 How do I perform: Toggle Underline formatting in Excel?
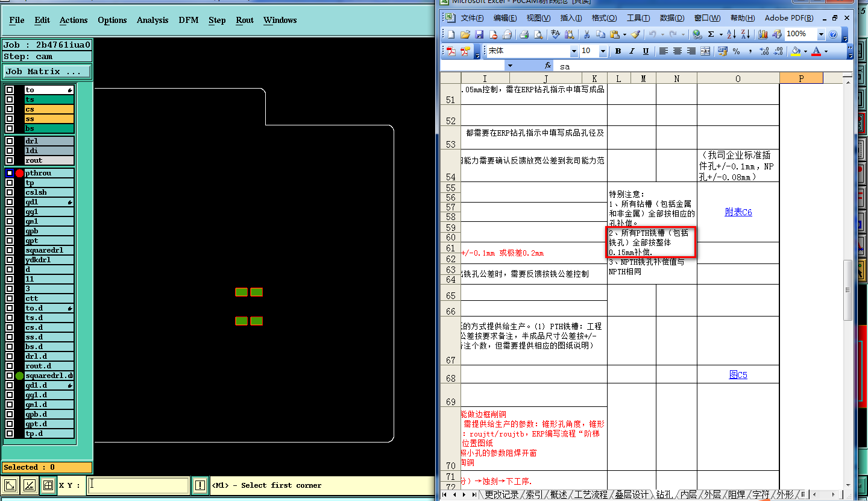tap(646, 51)
